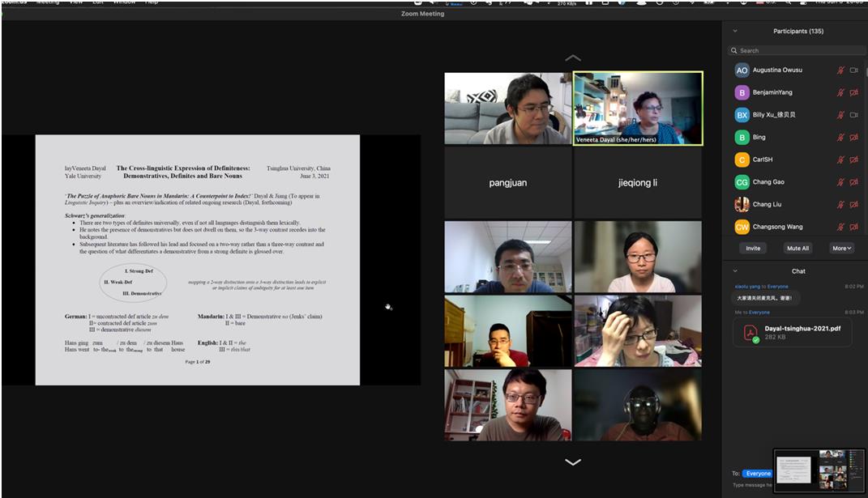Click Changsong Wang's muted microphone icon
Screen dimensions: 868x498
tap(840, 227)
